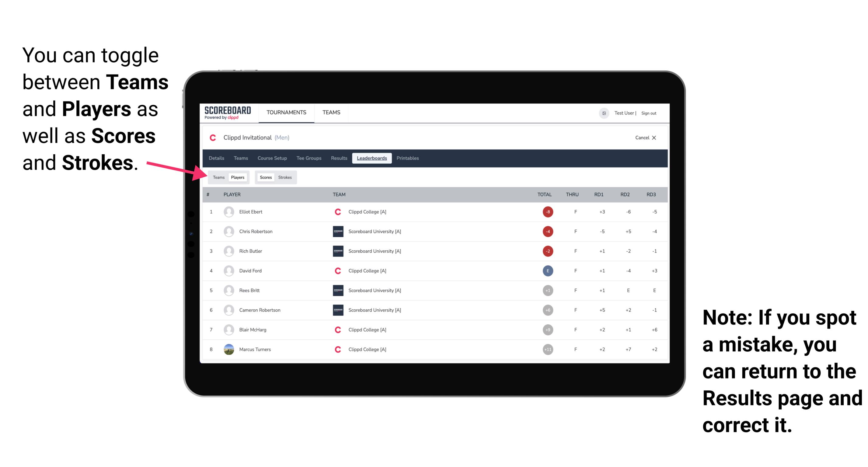This screenshot has height=467, width=868.
Task: Select the Leaderboards tab
Action: click(x=372, y=159)
